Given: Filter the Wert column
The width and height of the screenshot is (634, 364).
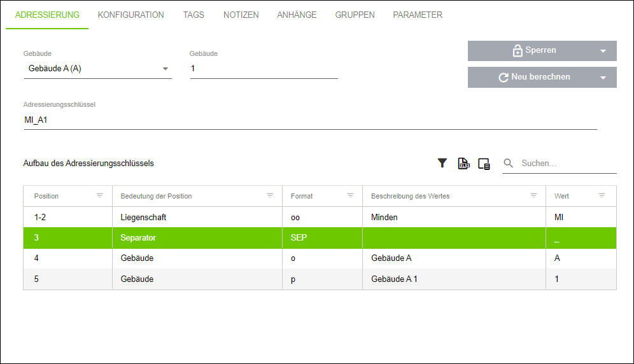Looking at the screenshot, I should click(x=602, y=196).
